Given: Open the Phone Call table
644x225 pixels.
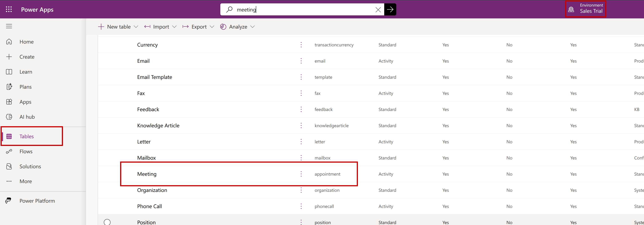Looking at the screenshot, I should pos(149,206).
